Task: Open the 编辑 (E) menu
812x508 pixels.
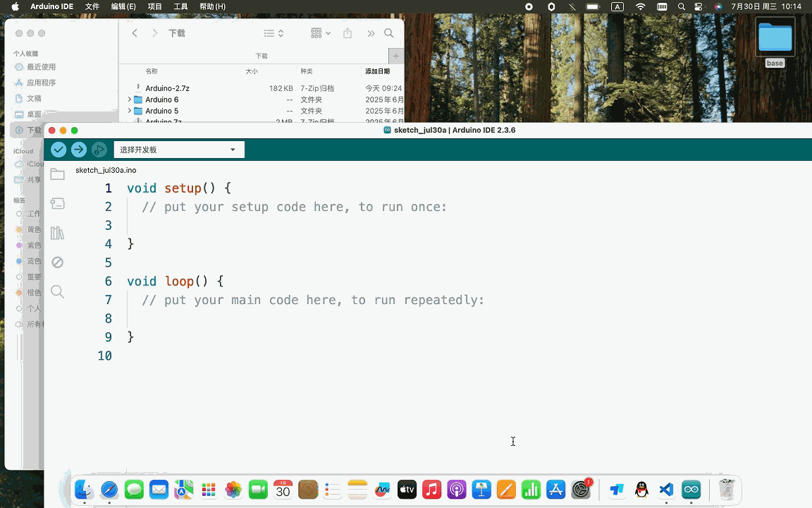Action: [123, 7]
